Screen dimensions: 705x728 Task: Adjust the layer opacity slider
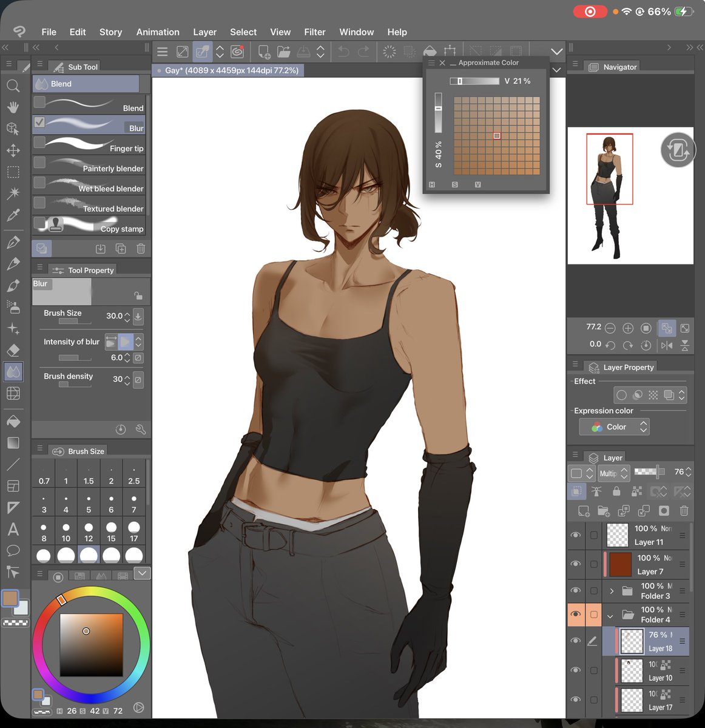(650, 472)
